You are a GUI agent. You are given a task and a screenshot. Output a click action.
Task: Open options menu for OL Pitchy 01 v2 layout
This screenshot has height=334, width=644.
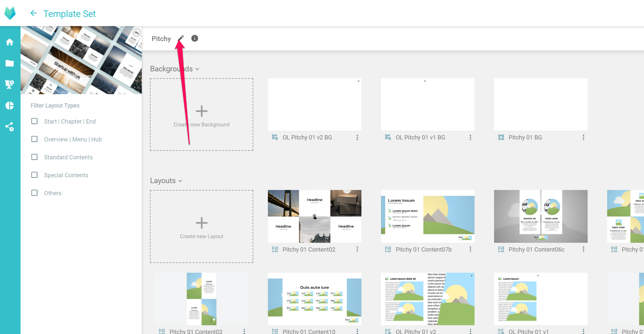click(x=470, y=331)
